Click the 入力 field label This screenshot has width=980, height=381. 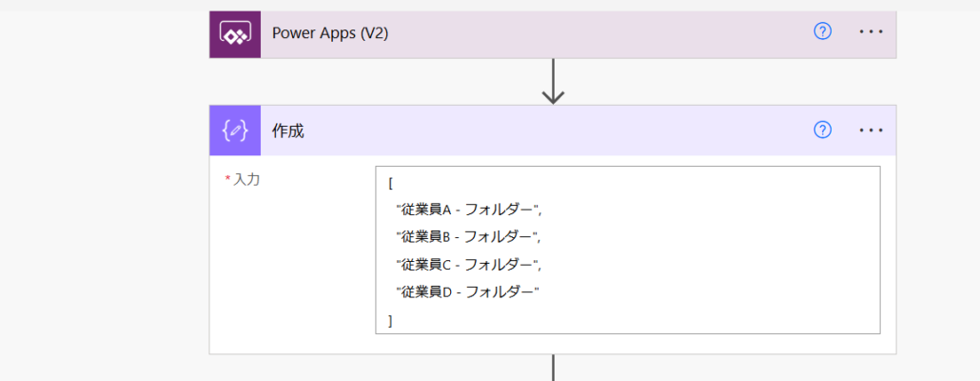(246, 179)
